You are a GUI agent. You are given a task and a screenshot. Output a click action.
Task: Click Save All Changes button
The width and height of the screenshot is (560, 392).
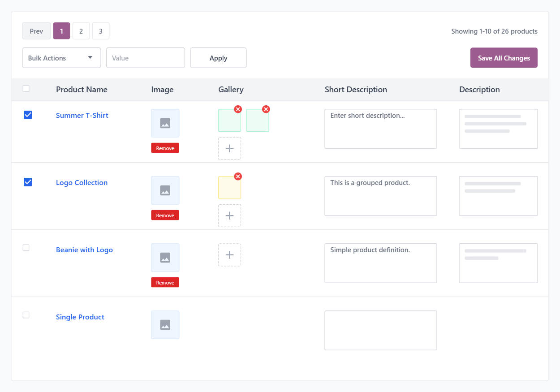click(504, 58)
